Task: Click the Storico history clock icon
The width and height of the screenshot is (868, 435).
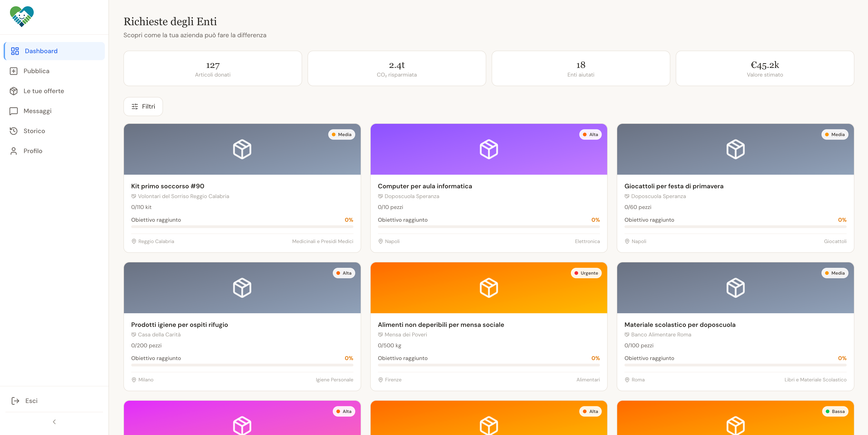Action: click(x=13, y=131)
